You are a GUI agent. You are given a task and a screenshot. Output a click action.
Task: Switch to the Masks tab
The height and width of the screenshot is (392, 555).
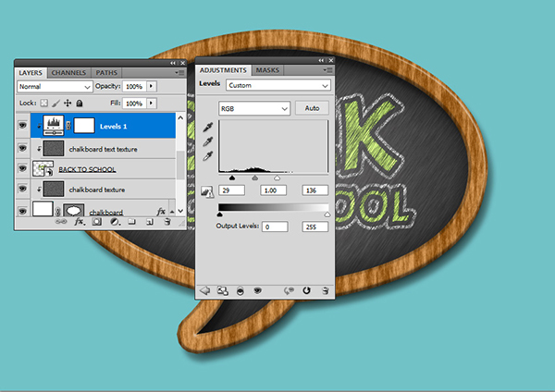(268, 70)
